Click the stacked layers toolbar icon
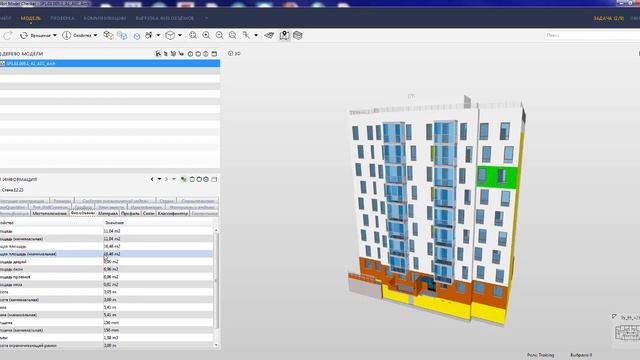The height and width of the screenshot is (360, 640). coord(298,36)
